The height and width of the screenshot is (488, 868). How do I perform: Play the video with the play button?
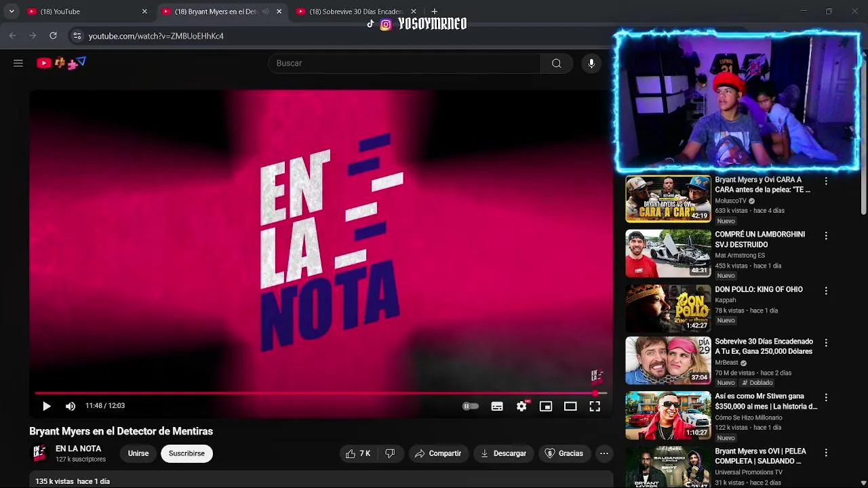tap(46, 406)
